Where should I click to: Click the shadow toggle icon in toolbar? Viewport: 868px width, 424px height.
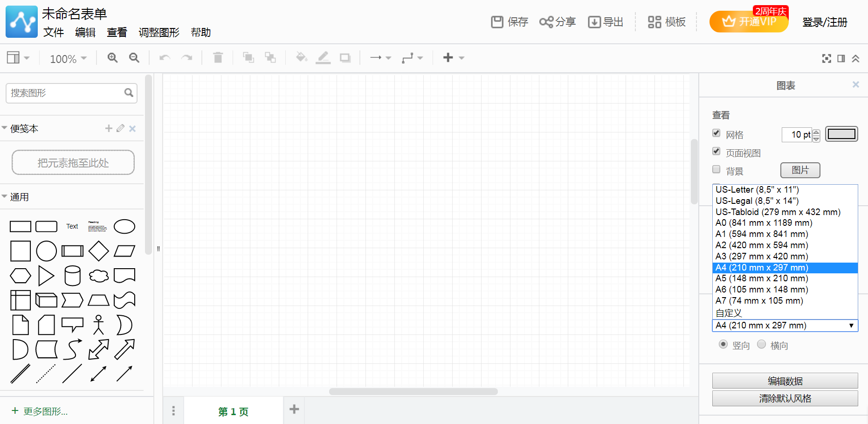(345, 58)
